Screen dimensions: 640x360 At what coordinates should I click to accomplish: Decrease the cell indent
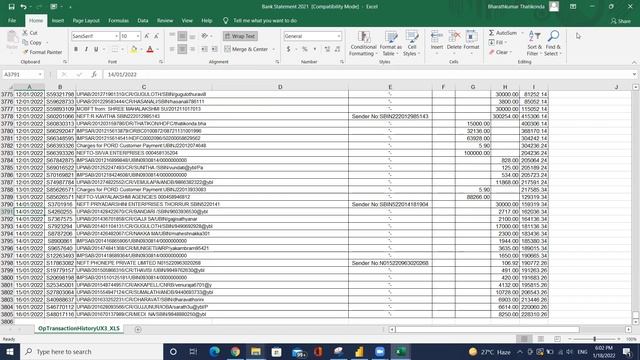pos(204,49)
